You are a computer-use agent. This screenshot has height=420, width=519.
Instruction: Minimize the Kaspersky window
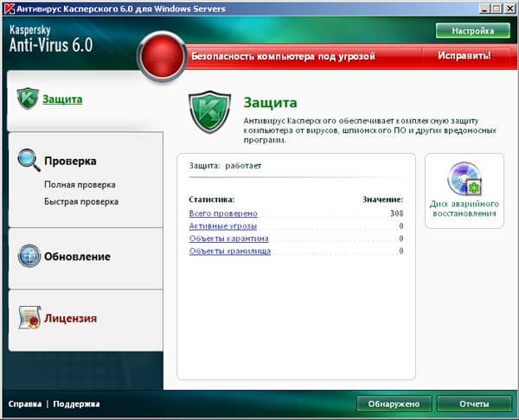pyautogui.click(x=484, y=9)
